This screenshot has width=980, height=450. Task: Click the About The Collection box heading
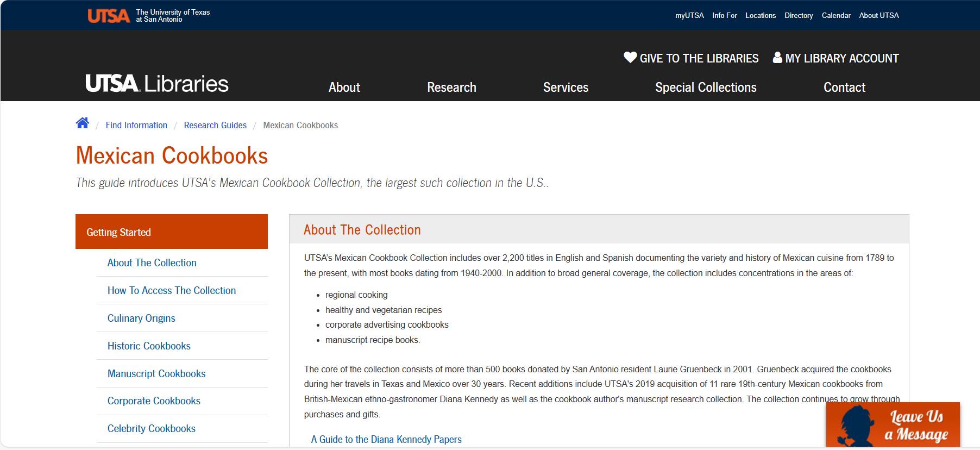tap(362, 230)
